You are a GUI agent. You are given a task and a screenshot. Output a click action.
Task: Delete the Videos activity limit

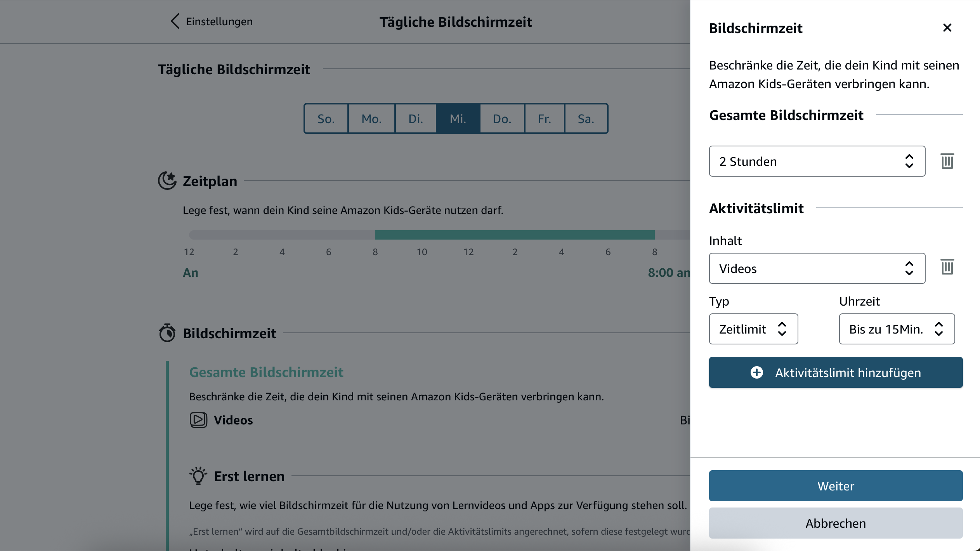point(947,267)
